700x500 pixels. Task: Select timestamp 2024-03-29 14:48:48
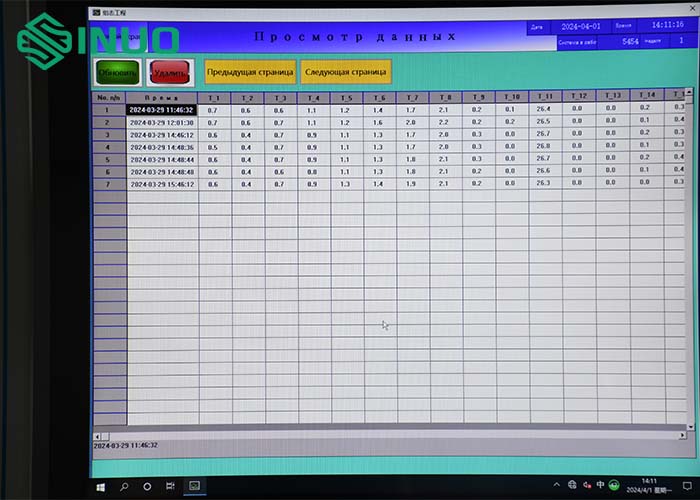tap(162, 172)
